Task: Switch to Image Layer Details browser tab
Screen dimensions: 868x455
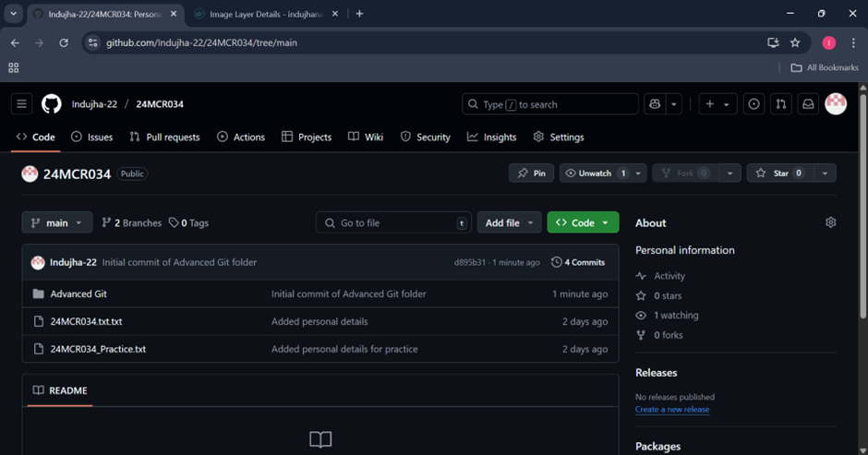Action: point(266,14)
